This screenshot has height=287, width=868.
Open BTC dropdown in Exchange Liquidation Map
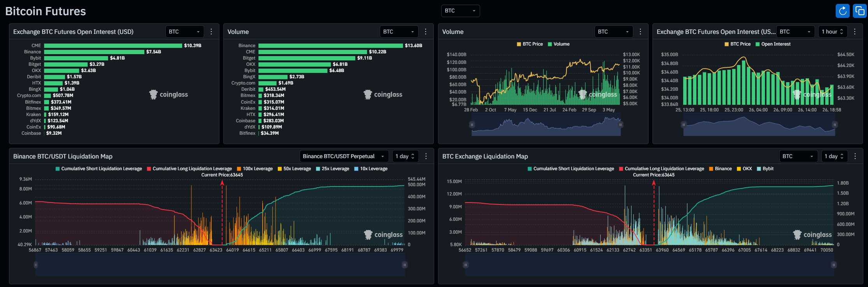point(798,156)
